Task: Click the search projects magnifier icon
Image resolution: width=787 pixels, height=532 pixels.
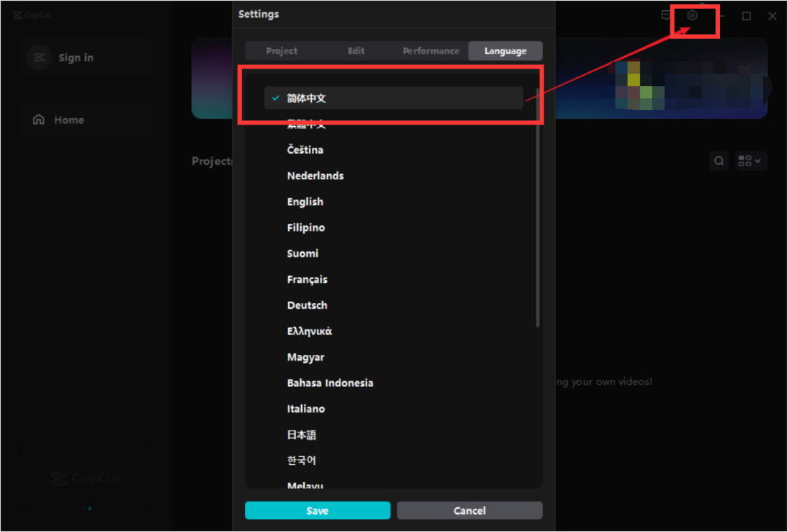Action: click(x=719, y=161)
